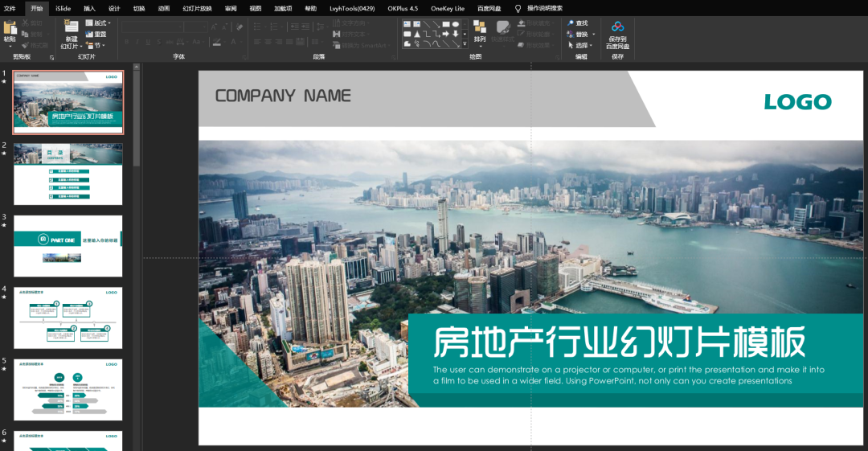Click the Paste clipboard icon

coord(10,27)
